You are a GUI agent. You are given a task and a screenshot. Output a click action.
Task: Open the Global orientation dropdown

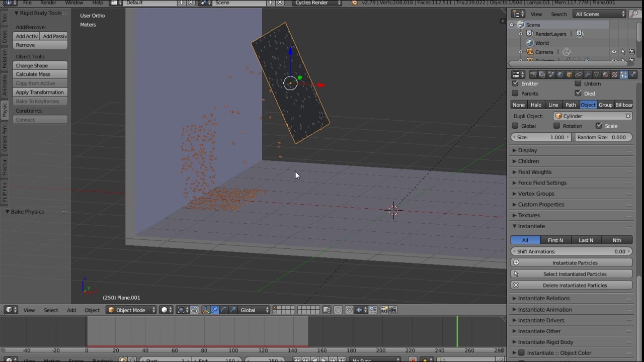click(x=255, y=310)
